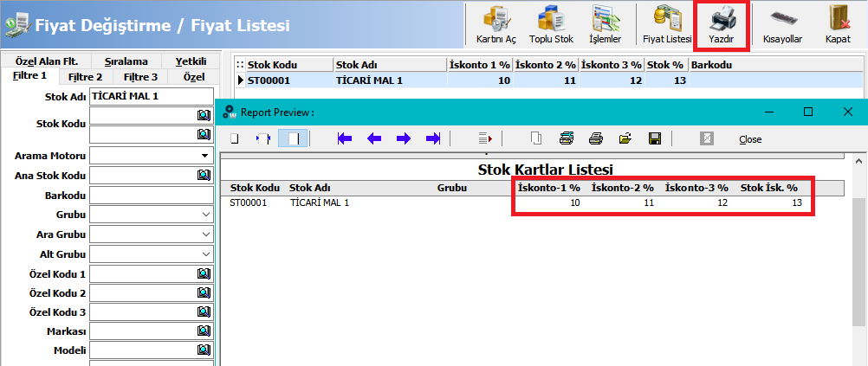The height and width of the screenshot is (366, 868).
Task: Click the go-to-page lines icon
Action: [x=485, y=138]
